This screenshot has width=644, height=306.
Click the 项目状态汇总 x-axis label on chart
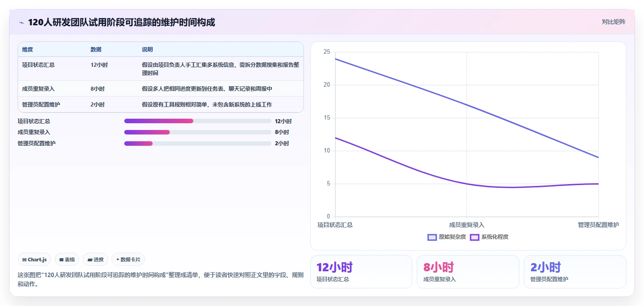coord(335,225)
